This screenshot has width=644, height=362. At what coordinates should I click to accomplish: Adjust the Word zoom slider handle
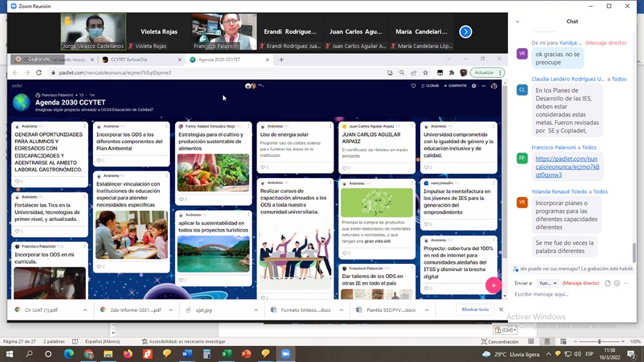(x=599, y=342)
